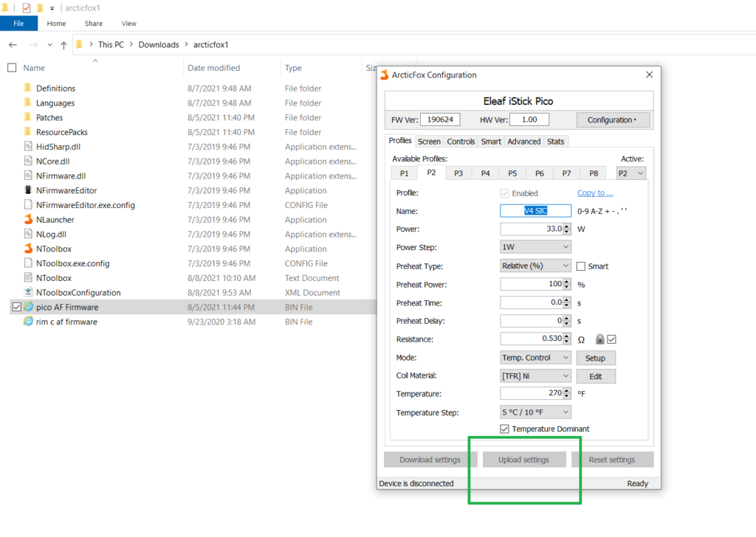
Task: Click the Copy to ... link
Action: pos(595,193)
